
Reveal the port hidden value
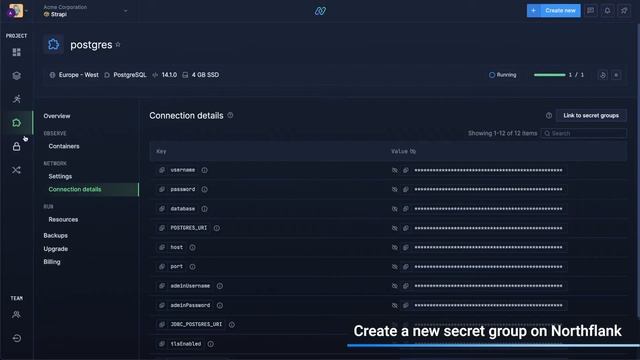tap(395, 267)
